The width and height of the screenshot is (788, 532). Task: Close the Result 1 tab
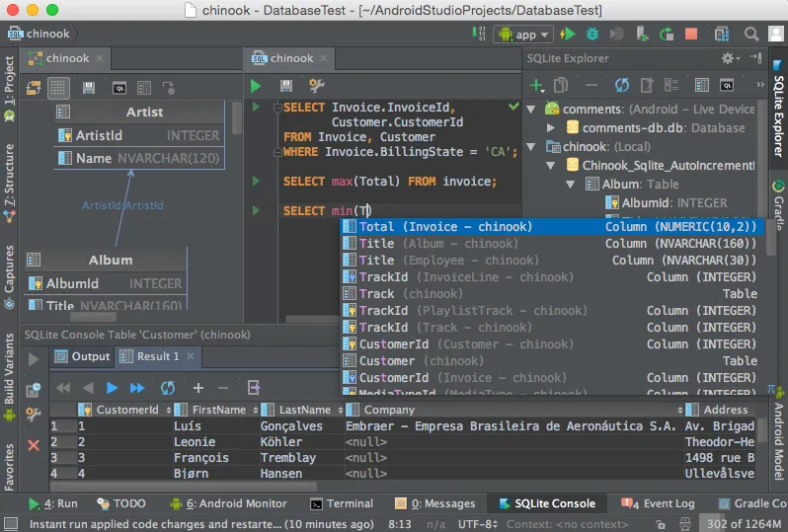pos(191,356)
